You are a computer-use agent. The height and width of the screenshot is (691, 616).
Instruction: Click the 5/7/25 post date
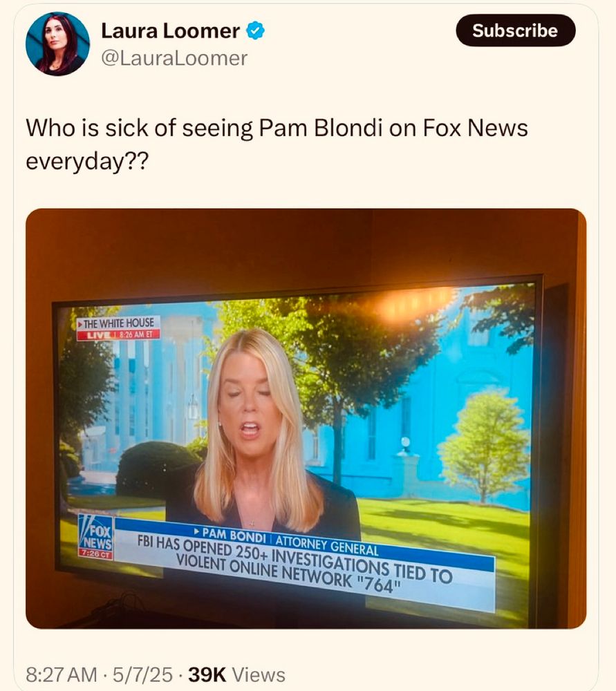click(143, 674)
